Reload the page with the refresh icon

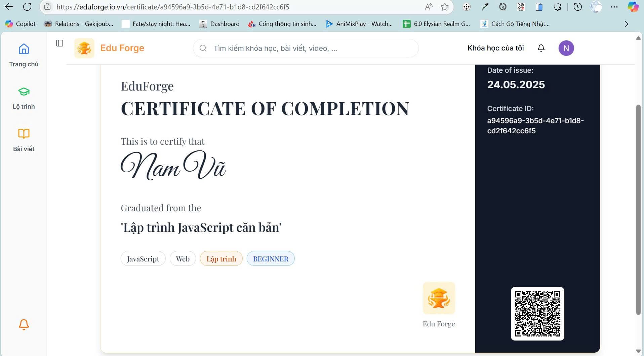[x=27, y=7]
